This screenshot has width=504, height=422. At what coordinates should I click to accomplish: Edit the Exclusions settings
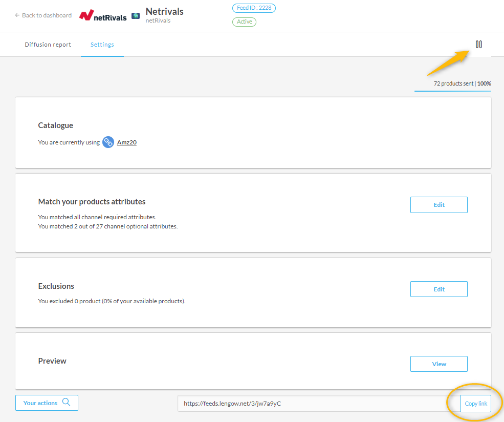coord(439,289)
